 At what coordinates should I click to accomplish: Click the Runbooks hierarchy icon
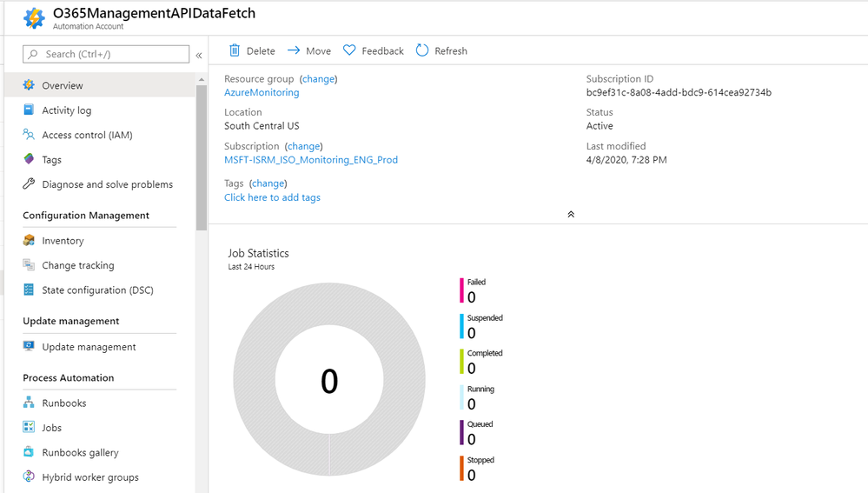click(x=29, y=403)
